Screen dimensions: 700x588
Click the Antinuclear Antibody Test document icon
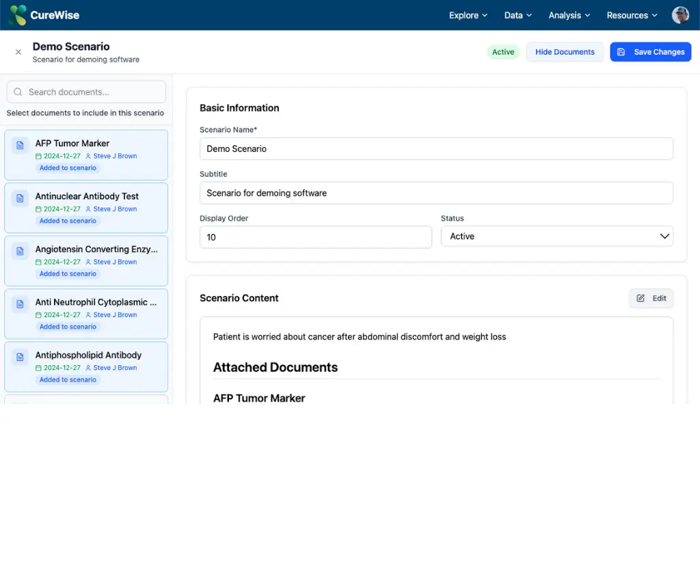pyautogui.click(x=20, y=198)
